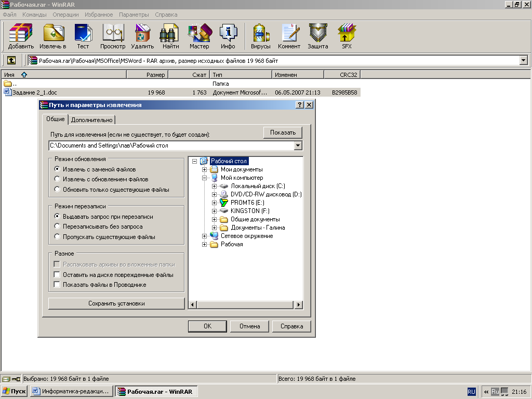The height and width of the screenshot is (399, 532).
Task: Click the parent folder '..' icon in list
Action: (7, 84)
